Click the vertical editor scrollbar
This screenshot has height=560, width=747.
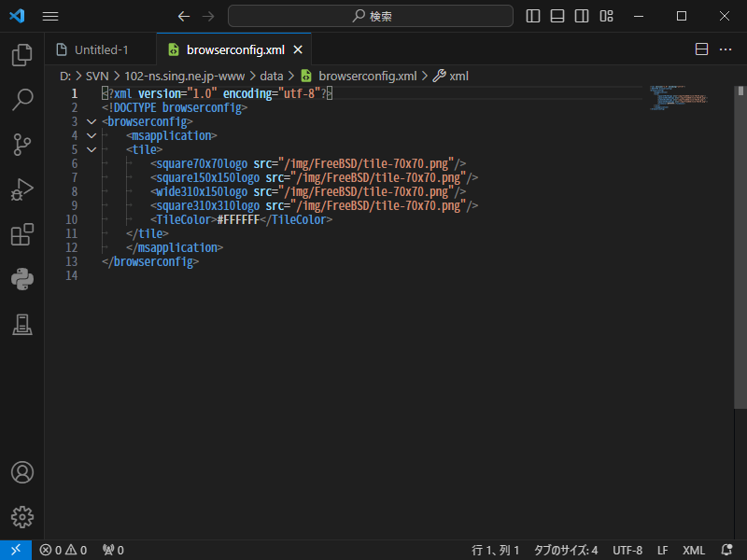740,247
